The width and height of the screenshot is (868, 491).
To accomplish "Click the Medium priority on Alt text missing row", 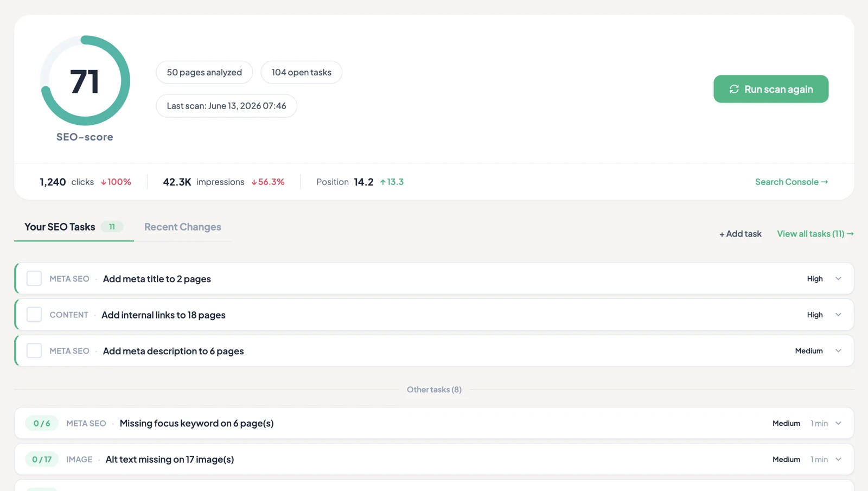I will [x=786, y=459].
